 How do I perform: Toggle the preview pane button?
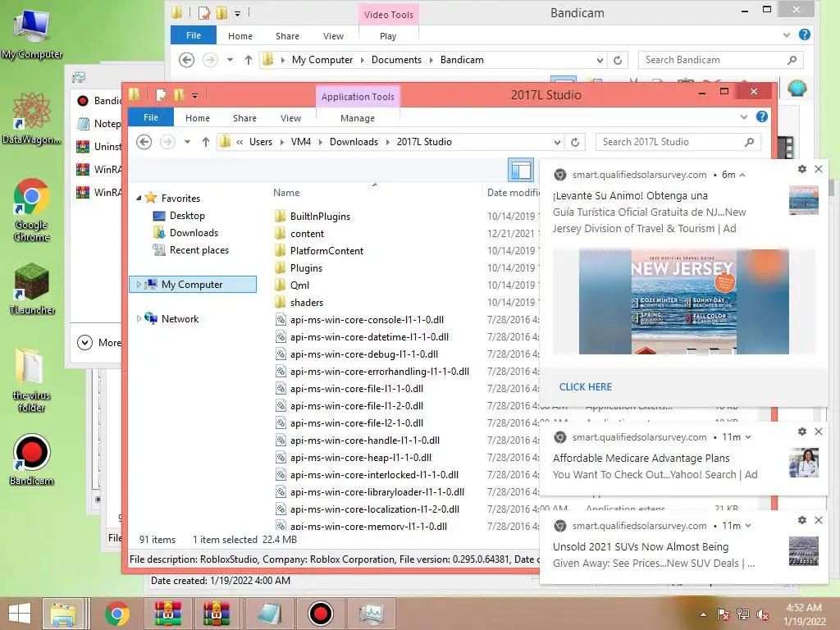[521, 171]
